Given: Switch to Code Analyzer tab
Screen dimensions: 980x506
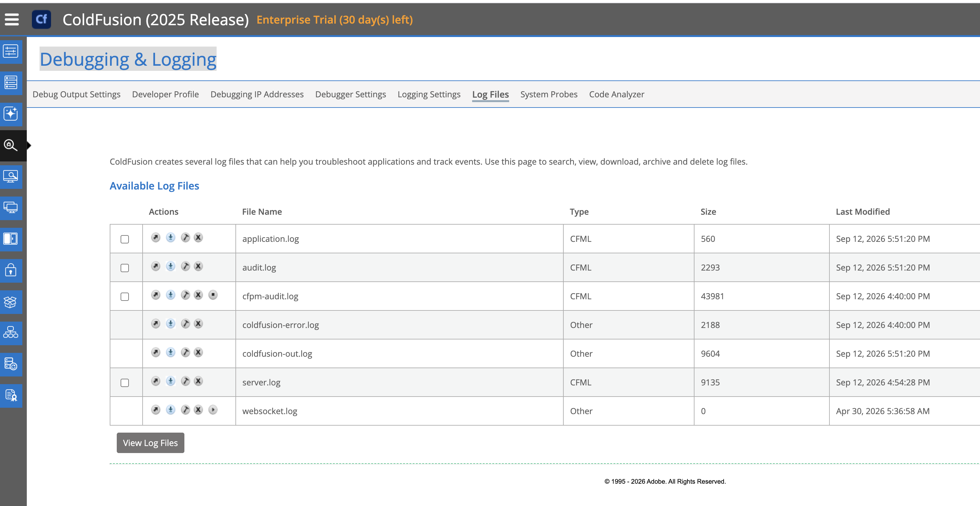Looking at the screenshot, I should (617, 94).
